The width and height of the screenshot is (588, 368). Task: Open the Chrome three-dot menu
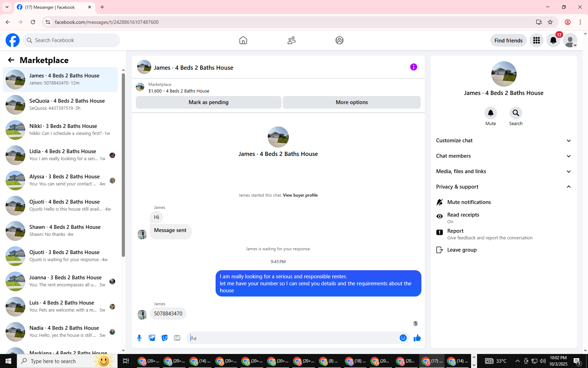tap(580, 22)
